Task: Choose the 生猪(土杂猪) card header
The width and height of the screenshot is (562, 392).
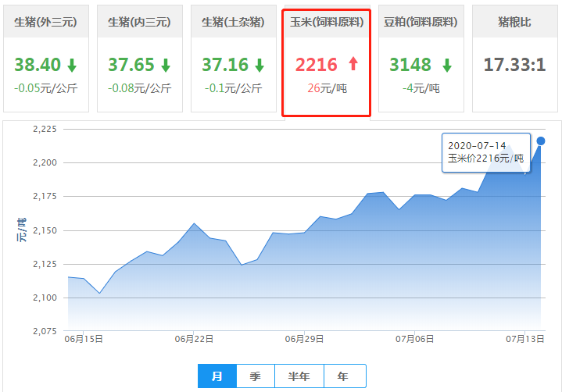Action: 233,22
